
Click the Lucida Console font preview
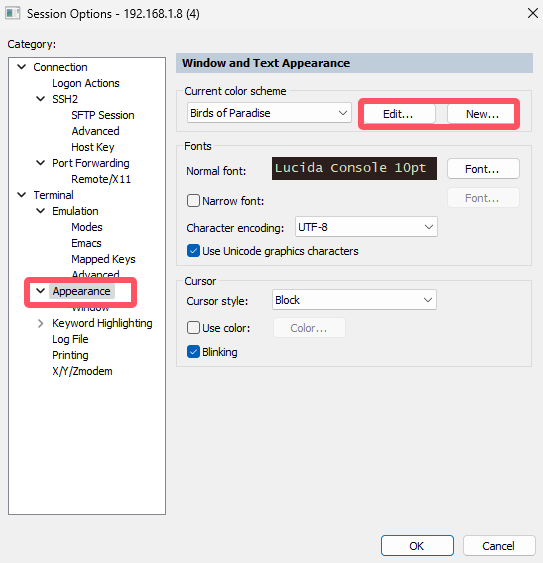pos(354,168)
